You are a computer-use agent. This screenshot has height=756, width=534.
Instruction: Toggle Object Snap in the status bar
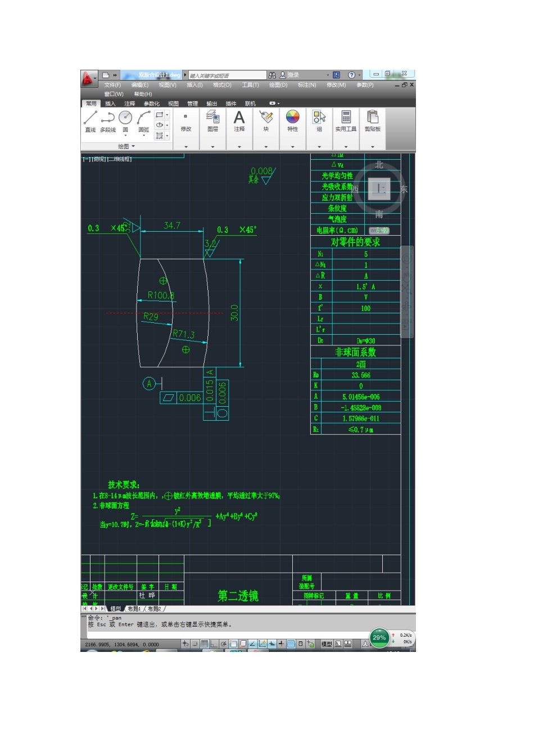coord(233,643)
